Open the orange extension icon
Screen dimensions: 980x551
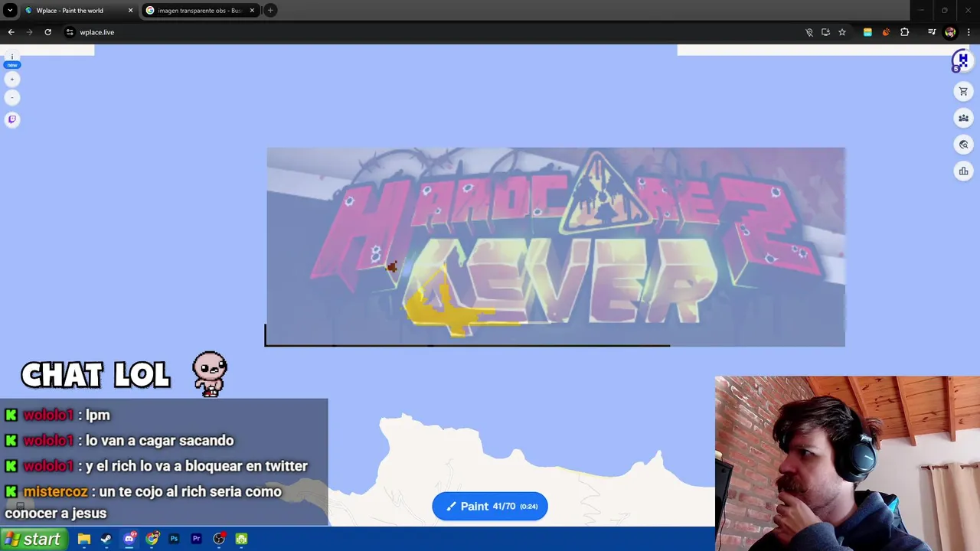[886, 32]
